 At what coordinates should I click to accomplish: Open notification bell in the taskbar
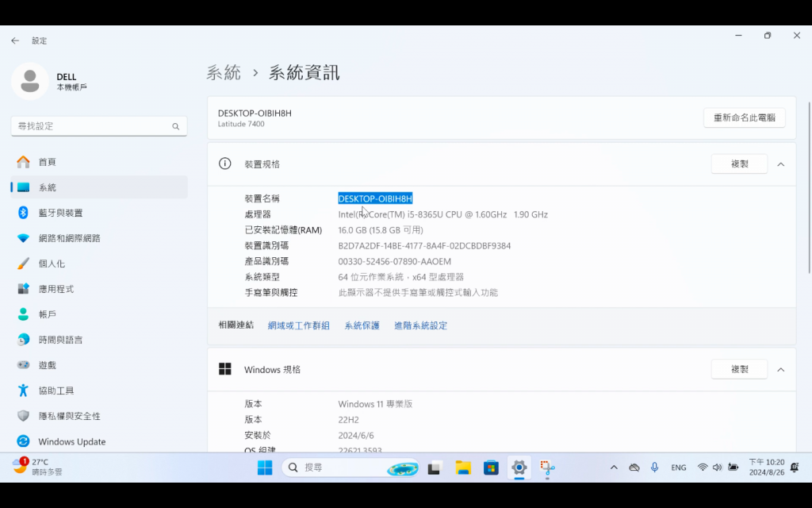point(795,468)
